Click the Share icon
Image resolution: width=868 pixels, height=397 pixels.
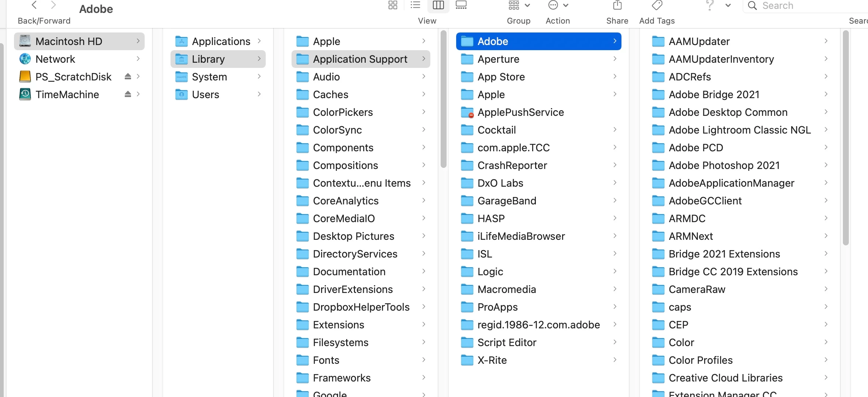(617, 5)
